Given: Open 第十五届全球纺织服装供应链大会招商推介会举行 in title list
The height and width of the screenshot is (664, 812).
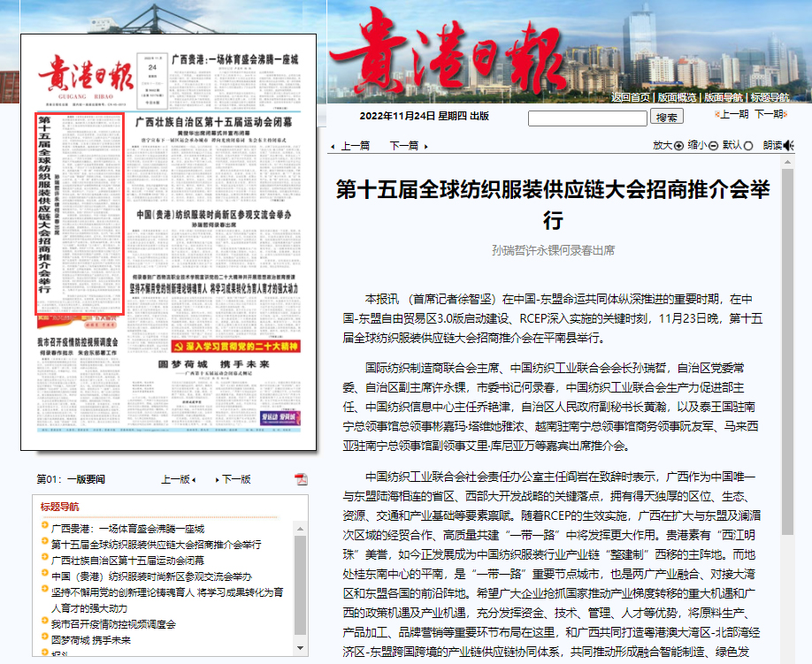Looking at the screenshot, I should click(157, 545).
